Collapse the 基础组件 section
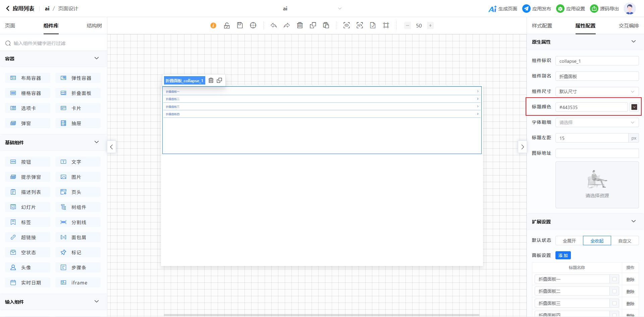 [x=97, y=142]
